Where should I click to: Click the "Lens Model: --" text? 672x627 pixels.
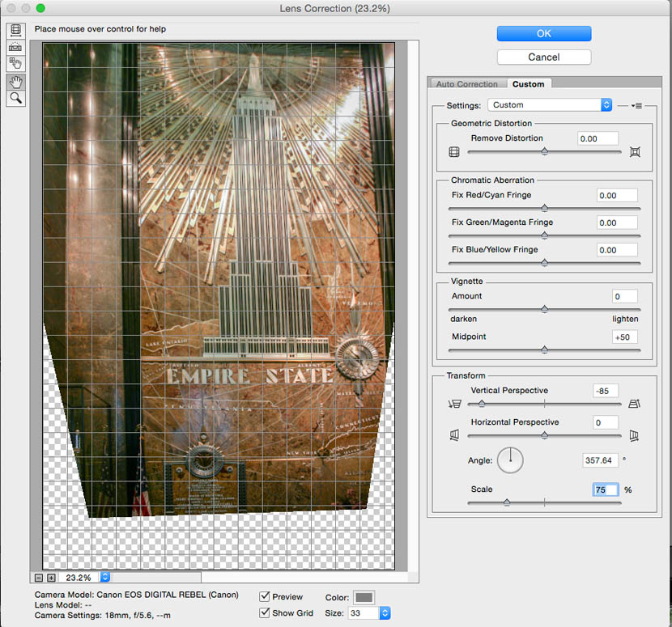click(x=63, y=605)
